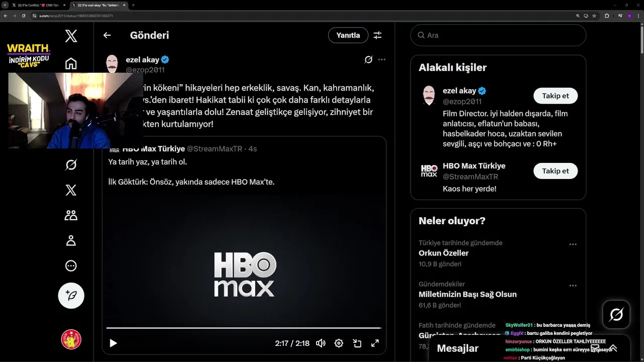
Task: Click the '10,9 B gönderi' trend count
Action: pyautogui.click(x=440, y=264)
